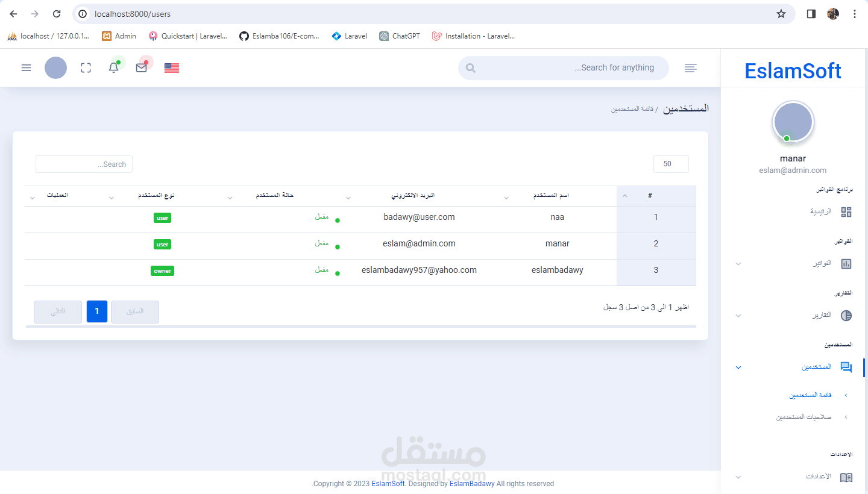Click the user badge in naa row

pyautogui.click(x=162, y=218)
